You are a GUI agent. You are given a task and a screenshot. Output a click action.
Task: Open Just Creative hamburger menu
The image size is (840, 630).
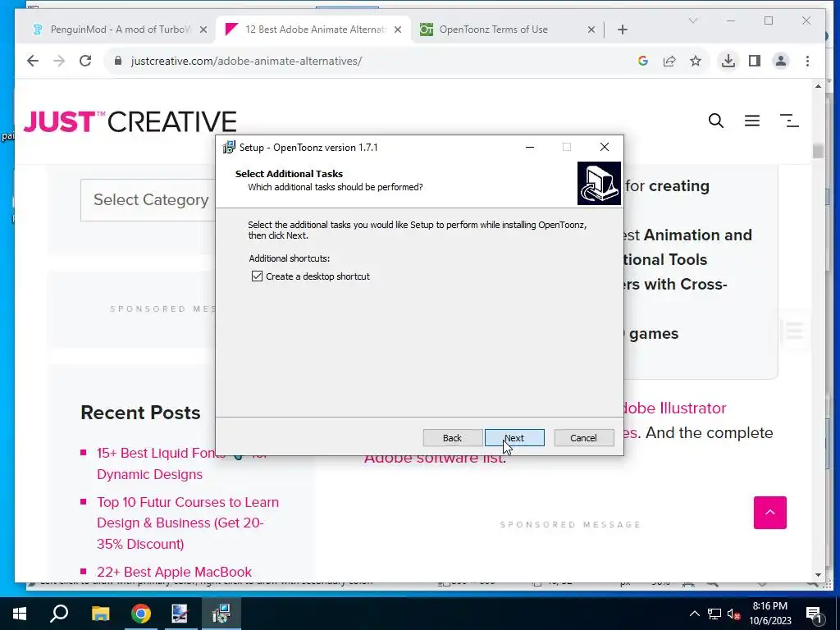coord(752,121)
